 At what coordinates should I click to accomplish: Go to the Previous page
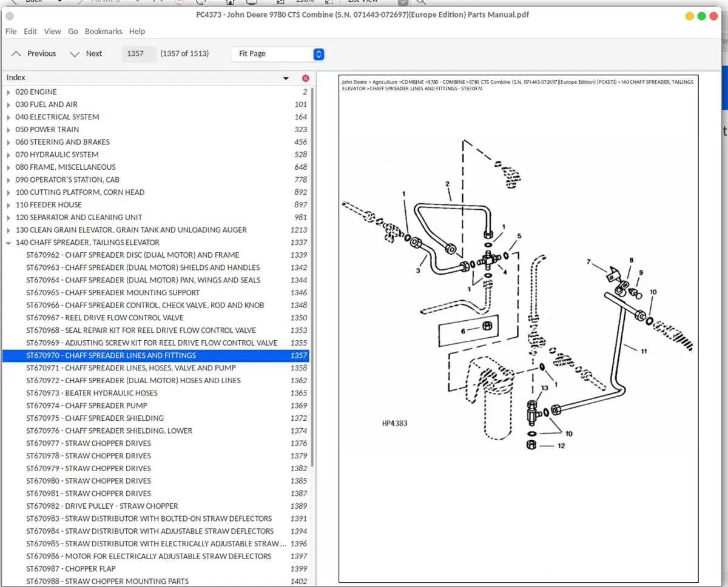(x=34, y=54)
